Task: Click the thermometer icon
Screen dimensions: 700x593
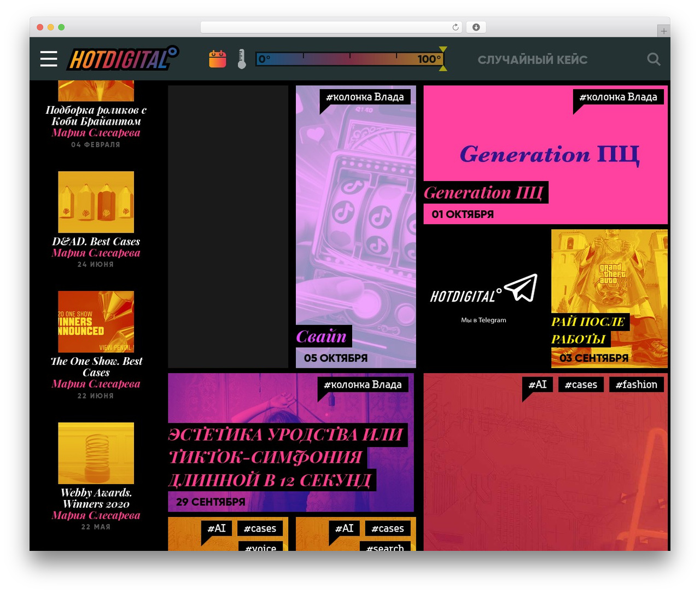Action: click(242, 59)
